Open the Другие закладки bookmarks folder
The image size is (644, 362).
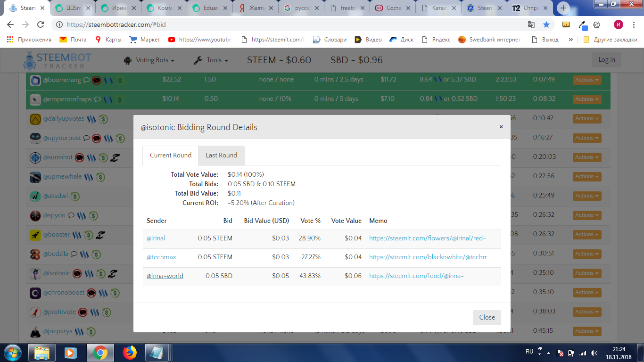[610, 40]
